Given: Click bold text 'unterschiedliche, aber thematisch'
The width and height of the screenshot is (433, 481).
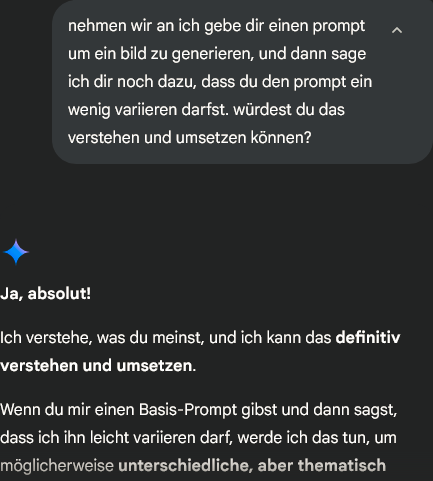Looking at the screenshot, I should pos(252,465).
